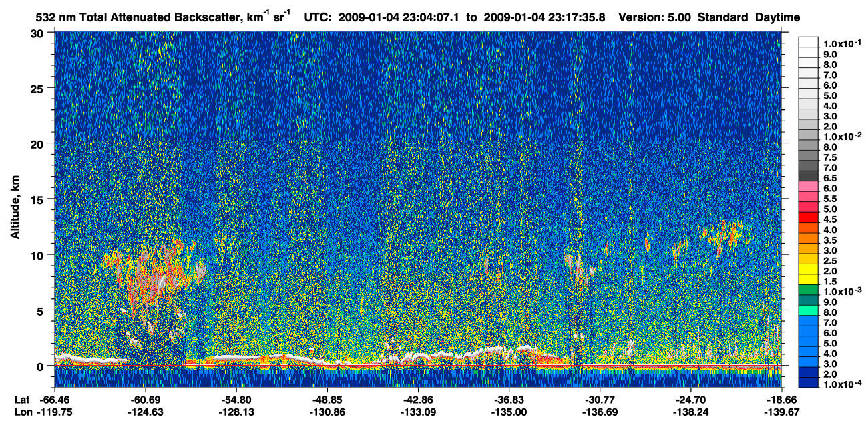Click the colorbar label '2.5'
Viewport: 868px width, 445px height.
pyautogui.click(x=830, y=261)
